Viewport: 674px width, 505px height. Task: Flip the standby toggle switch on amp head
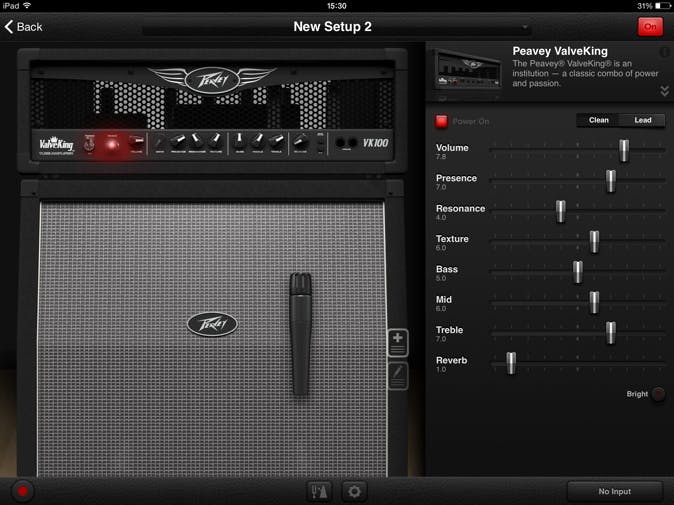[x=89, y=144]
